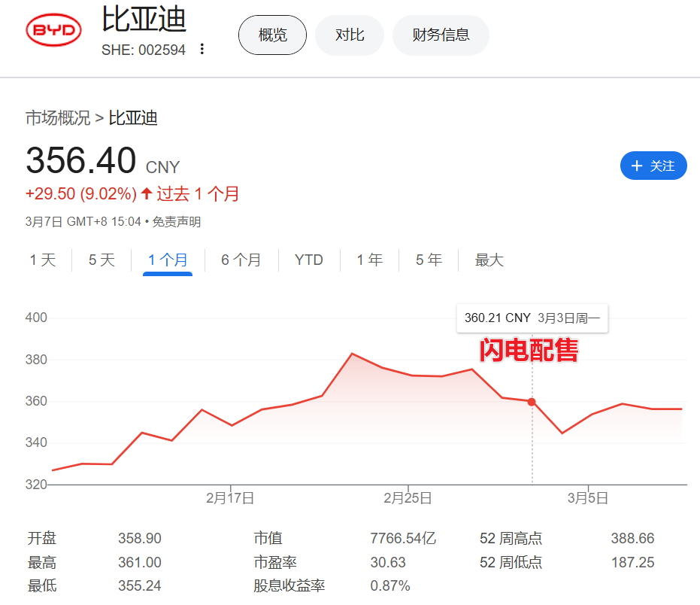The width and height of the screenshot is (700, 605).
Task: Click the +29.50 (9.02%) change text
Action: [x=81, y=194]
